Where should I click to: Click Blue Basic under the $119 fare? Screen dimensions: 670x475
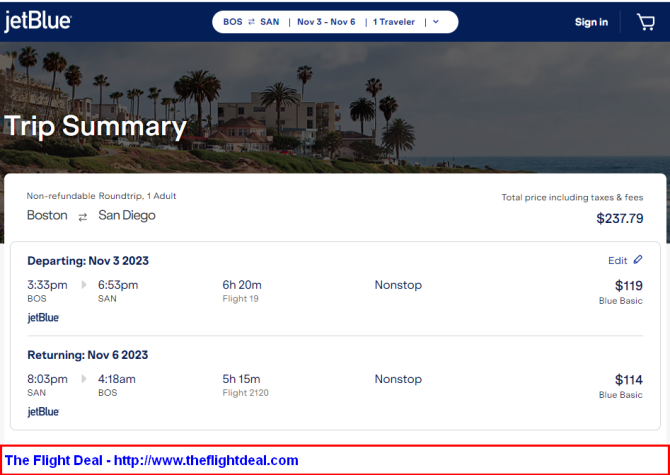pyautogui.click(x=620, y=301)
